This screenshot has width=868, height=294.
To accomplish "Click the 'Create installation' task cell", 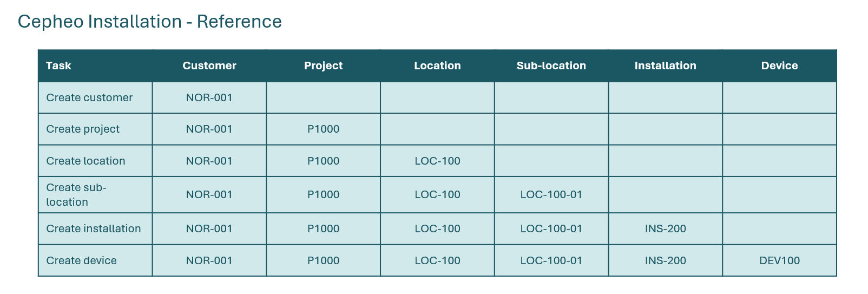I will 94,228.
